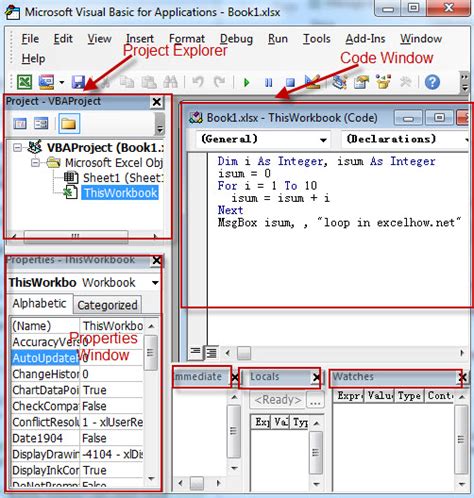474x498 pixels.
Task: Click the Object Browser toolbar icon
Action: (383, 82)
